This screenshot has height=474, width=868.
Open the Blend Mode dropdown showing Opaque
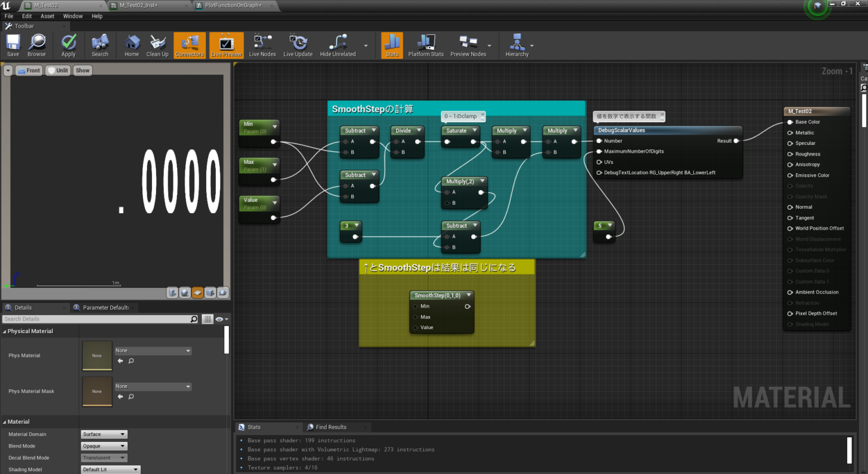click(103, 446)
